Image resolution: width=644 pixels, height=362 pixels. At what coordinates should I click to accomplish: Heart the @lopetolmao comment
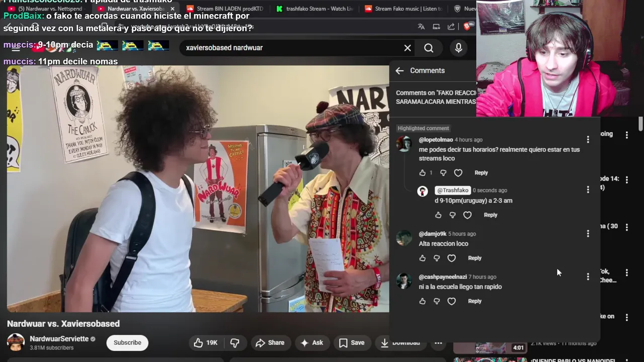point(458,173)
